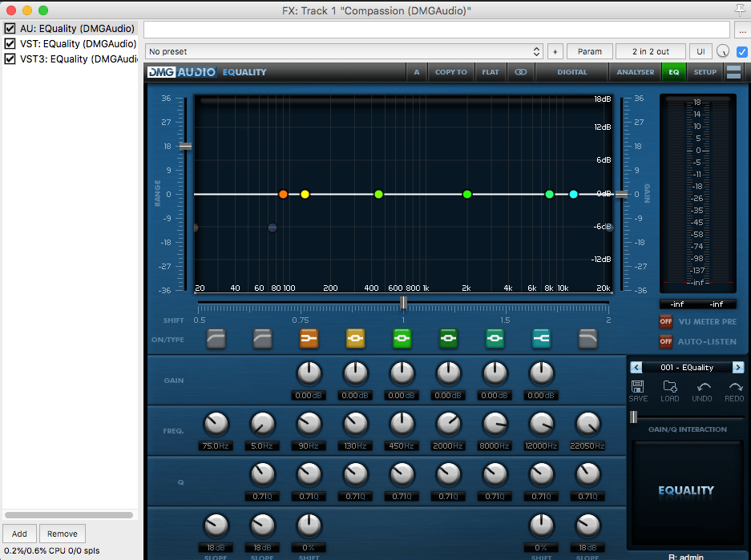Turn on the VU METER PRE switch
The image size is (751, 560).
point(666,321)
